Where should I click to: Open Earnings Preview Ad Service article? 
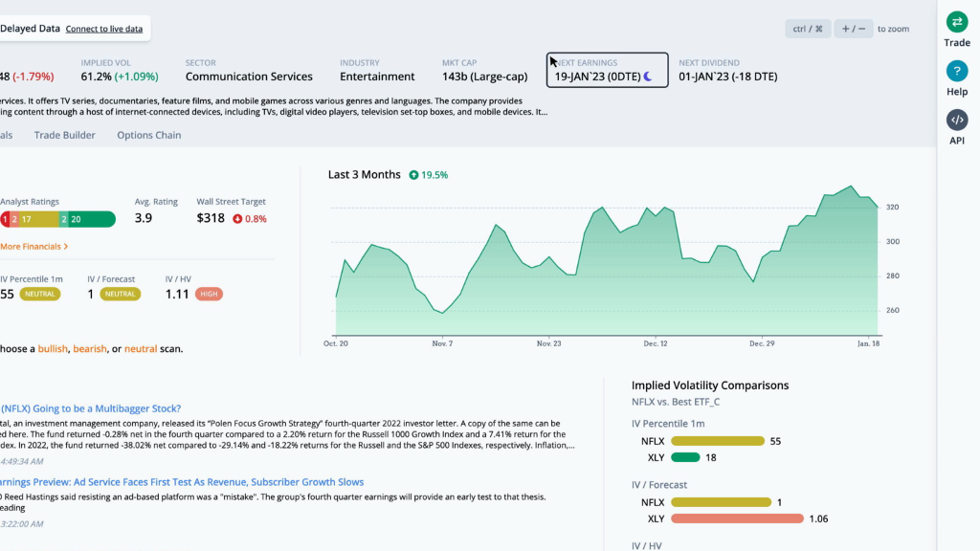coord(182,482)
